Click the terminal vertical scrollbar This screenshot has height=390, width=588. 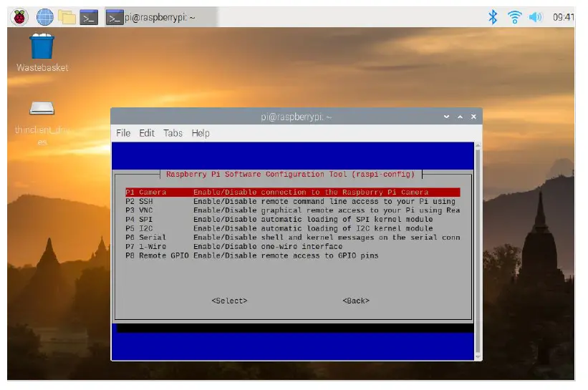point(478,251)
